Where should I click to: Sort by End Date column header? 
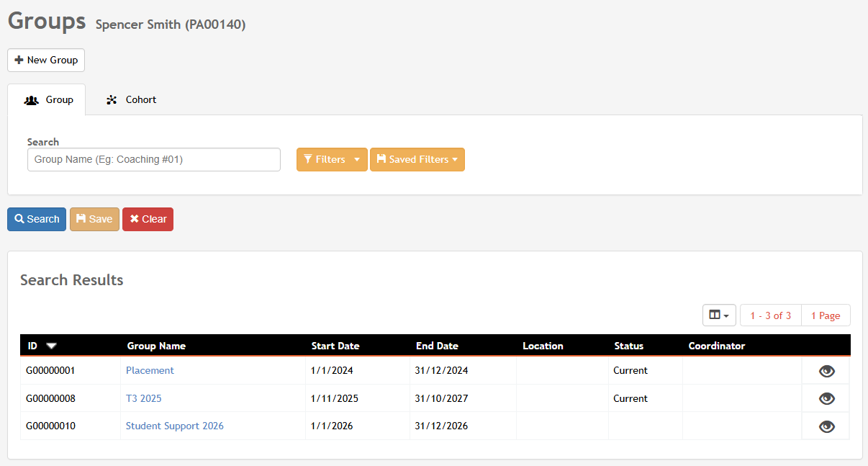437,346
